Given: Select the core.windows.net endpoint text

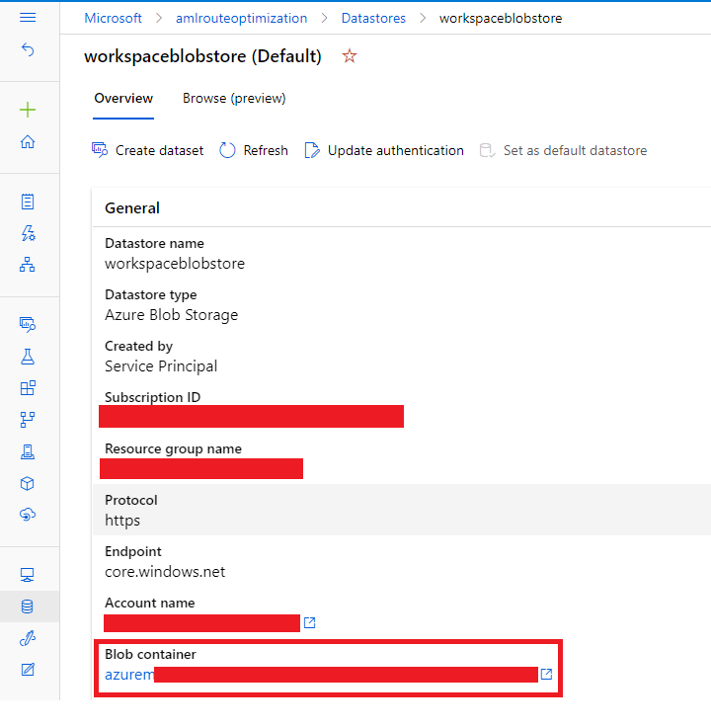Looking at the screenshot, I should 165,572.
